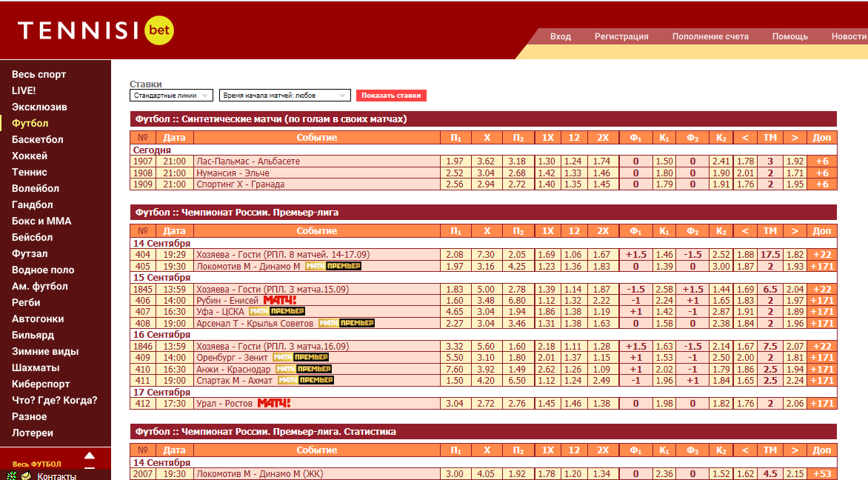
Task: Open the Эксклюзив sidebar item
Action: point(39,107)
